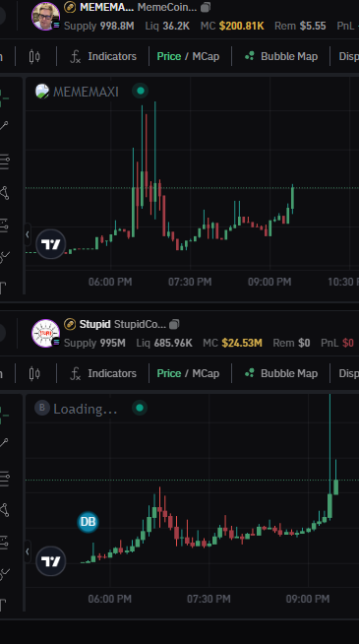Collapse the drawing toolbar on MEMEMAXI chart
Image resolution: width=359 pixels, height=644 pixels.
(28, 235)
